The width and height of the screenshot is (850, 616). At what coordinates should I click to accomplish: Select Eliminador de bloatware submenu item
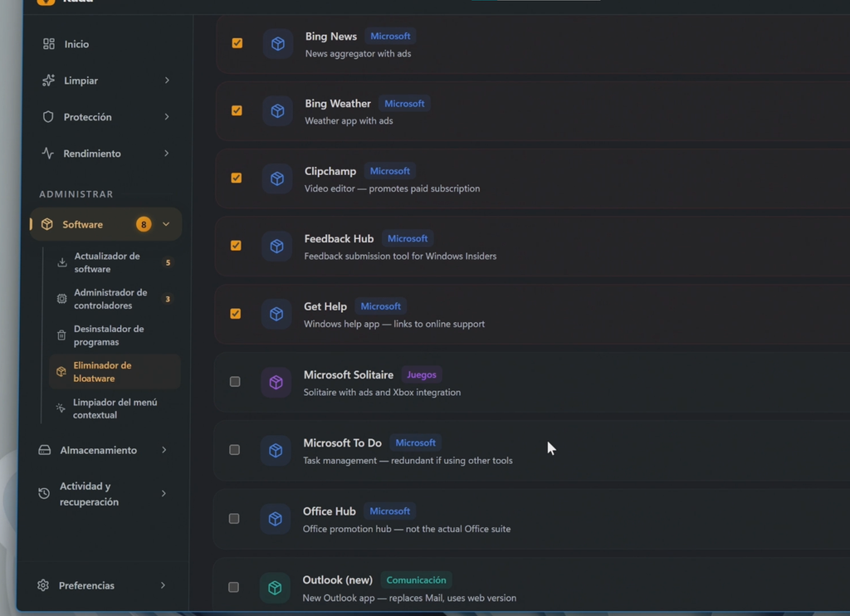(115, 371)
